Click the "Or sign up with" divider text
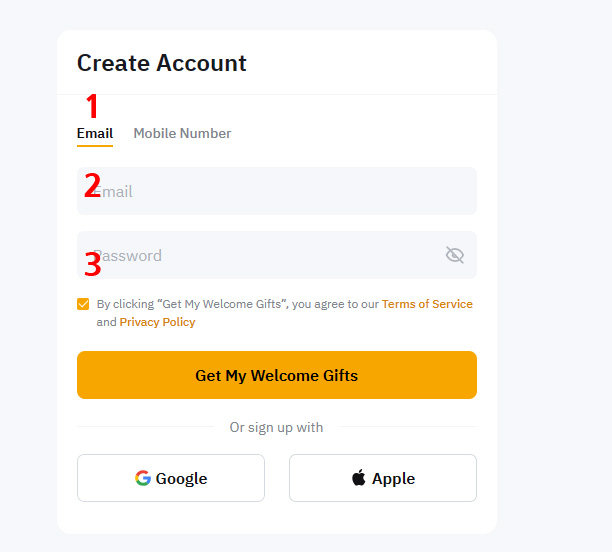This screenshot has height=552, width=612. (x=276, y=427)
